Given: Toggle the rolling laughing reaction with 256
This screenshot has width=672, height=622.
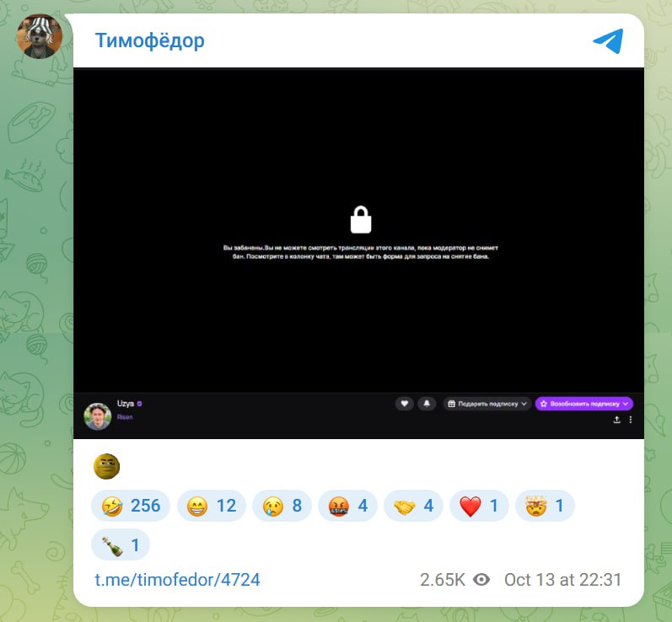Looking at the screenshot, I should [x=131, y=506].
